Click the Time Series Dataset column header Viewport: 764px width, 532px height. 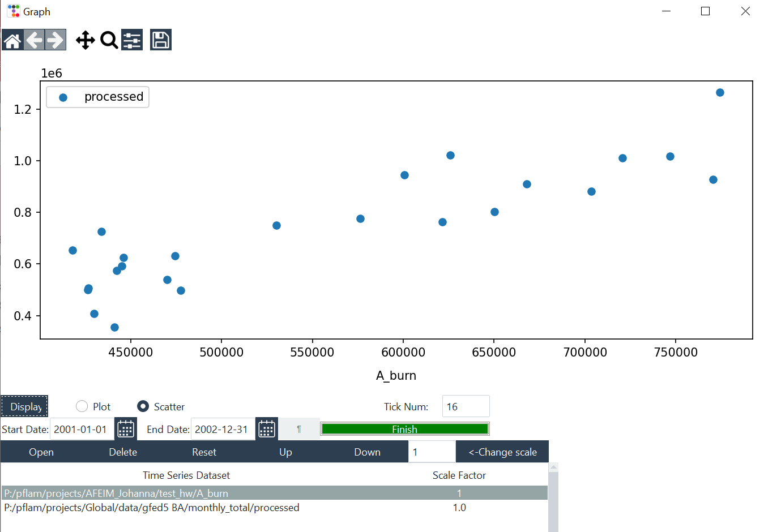click(186, 475)
